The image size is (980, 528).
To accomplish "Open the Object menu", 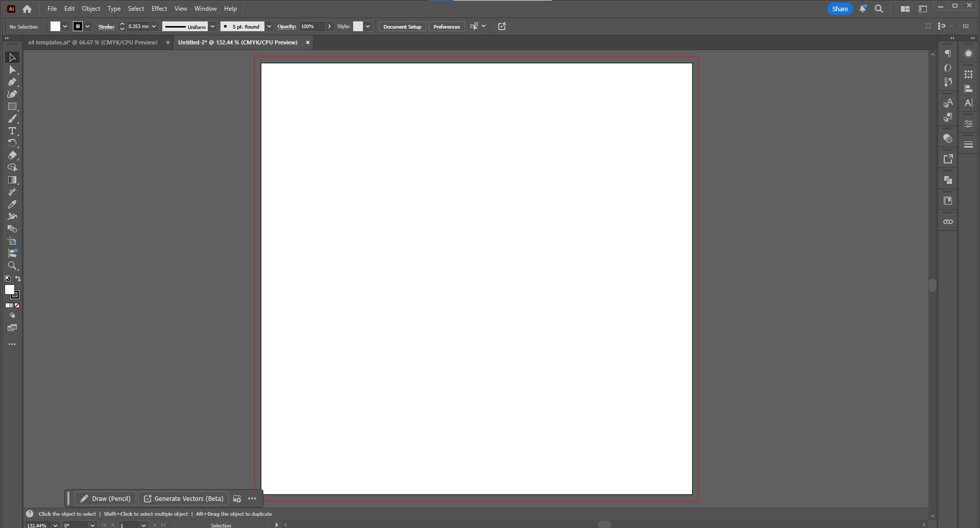I will tap(91, 9).
